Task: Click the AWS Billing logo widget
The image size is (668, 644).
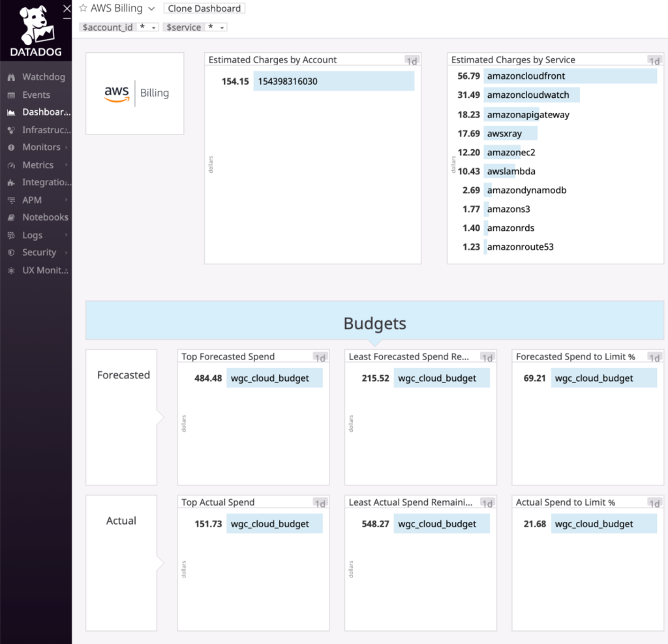Action: coord(134,93)
